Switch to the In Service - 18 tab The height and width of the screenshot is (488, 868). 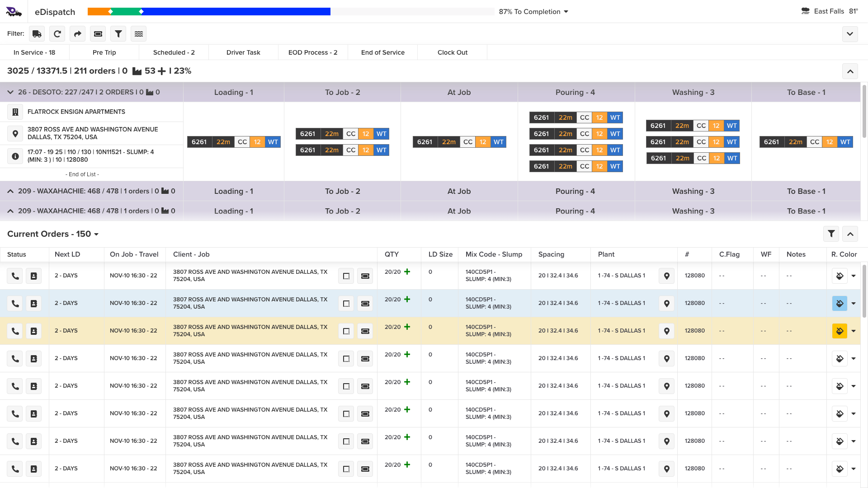34,52
